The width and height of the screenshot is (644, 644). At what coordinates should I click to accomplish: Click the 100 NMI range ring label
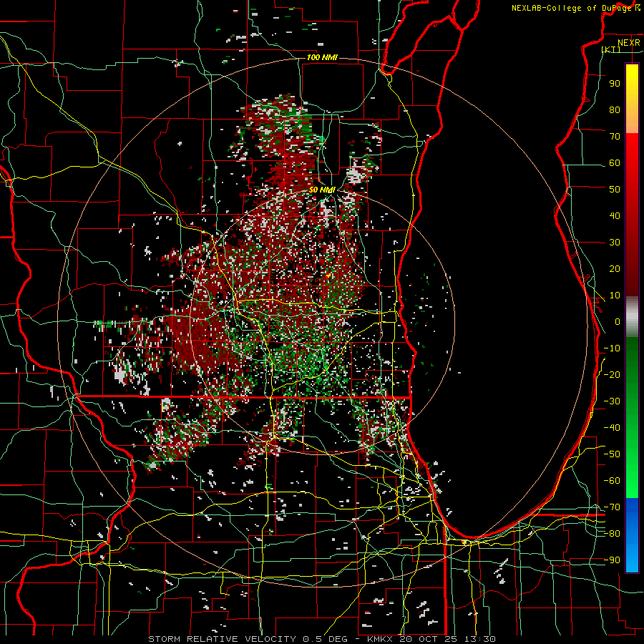(321, 57)
